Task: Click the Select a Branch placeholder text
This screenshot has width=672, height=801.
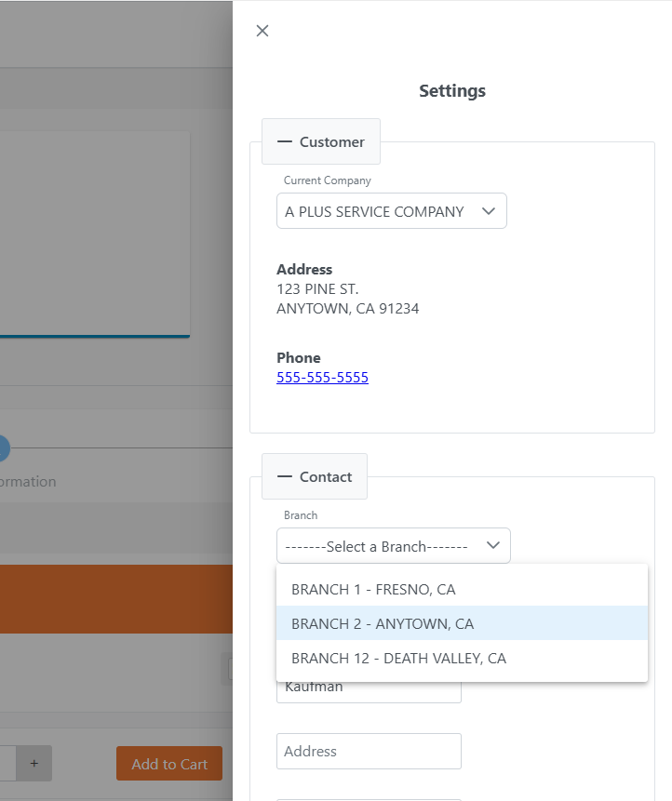Action: (376, 547)
